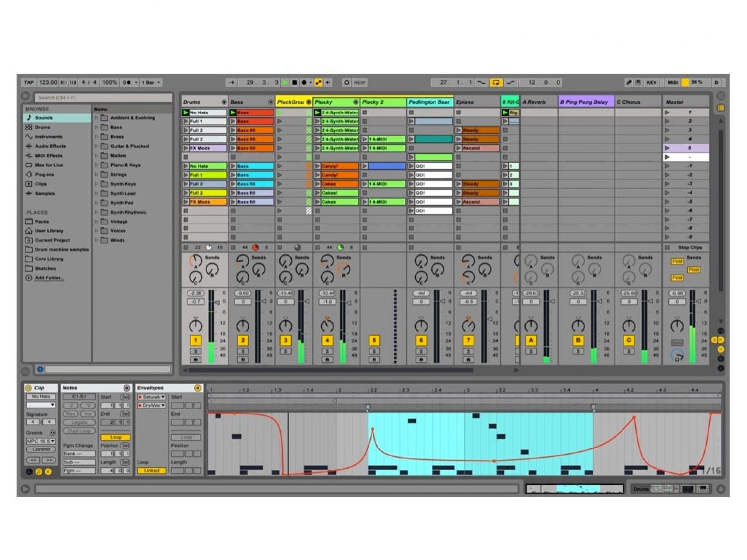Open the 1 Bar quantization dropdown
The width and height of the screenshot is (747, 560).
click(x=151, y=82)
